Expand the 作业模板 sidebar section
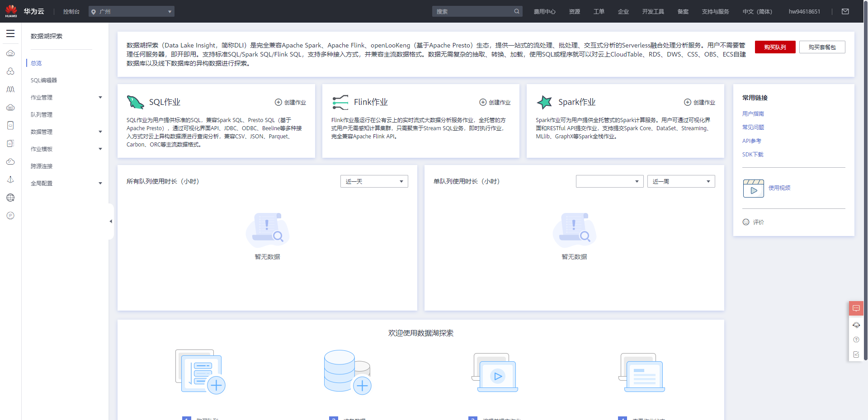 pos(65,149)
